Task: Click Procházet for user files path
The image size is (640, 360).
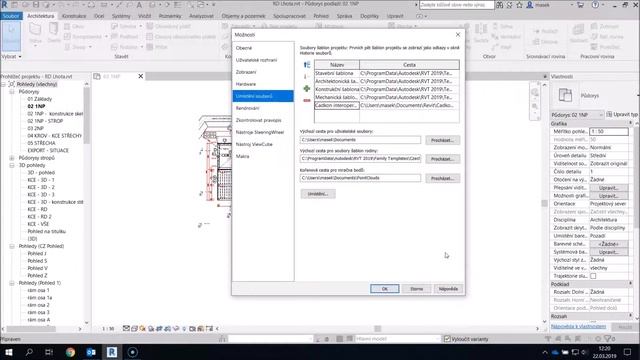Action: pyautogui.click(x=442, y=140)
